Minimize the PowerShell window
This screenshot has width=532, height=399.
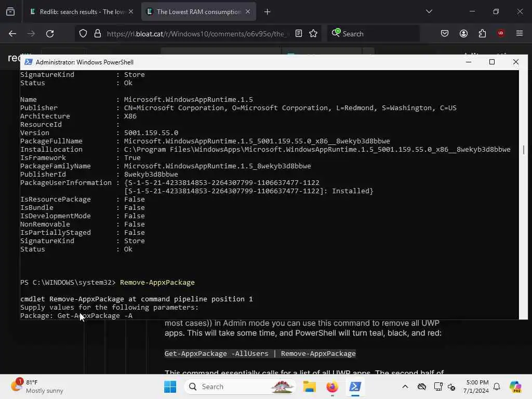point(469,62)
